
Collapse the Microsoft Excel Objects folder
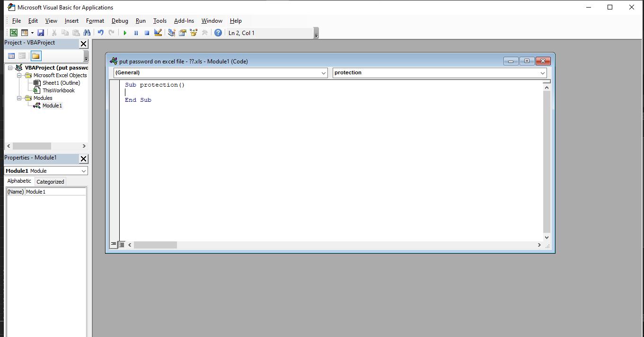click(19, 75)
